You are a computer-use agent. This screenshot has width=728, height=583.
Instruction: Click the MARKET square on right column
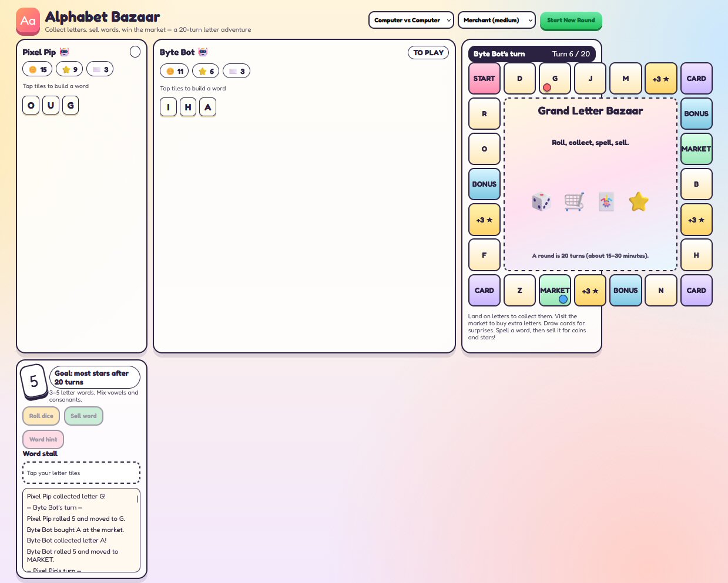pos(696,149)
